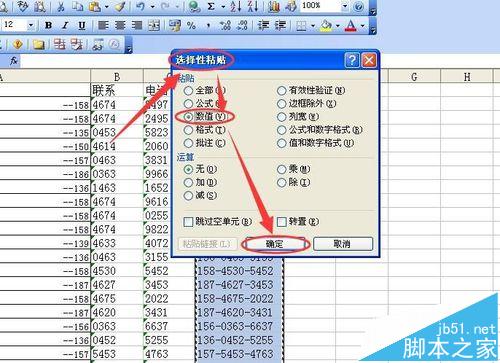Click the Paste clipboard icon

coord(95,6)
